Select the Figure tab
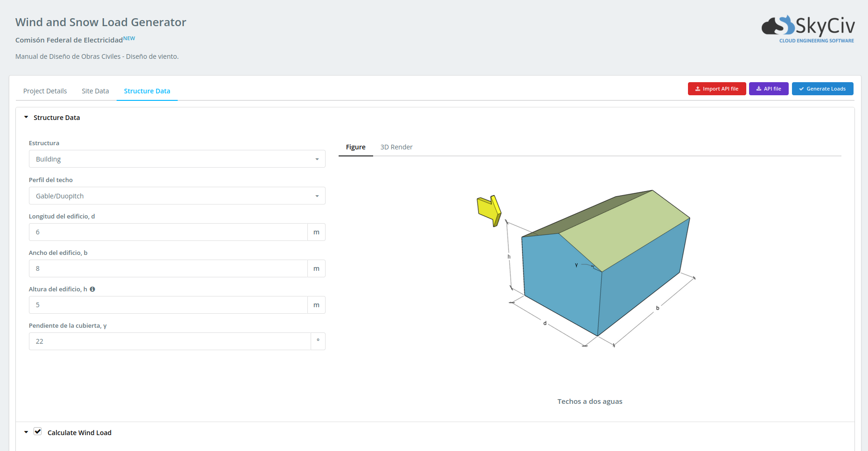 click(355, 147)
